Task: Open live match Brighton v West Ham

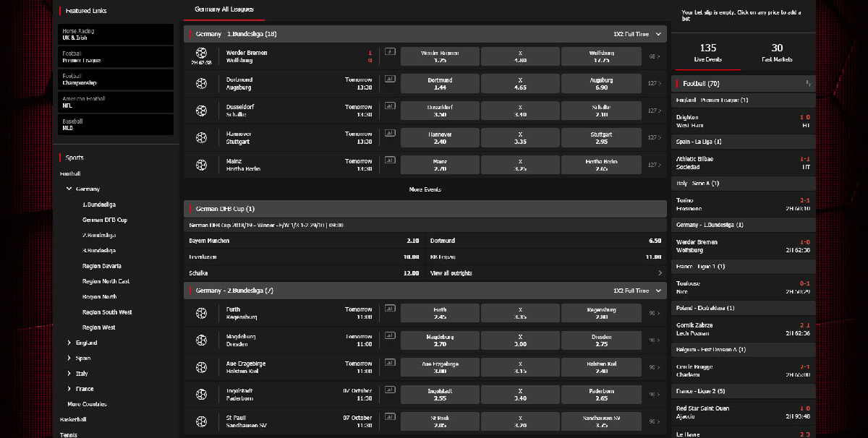Action: tap(743, 121)
